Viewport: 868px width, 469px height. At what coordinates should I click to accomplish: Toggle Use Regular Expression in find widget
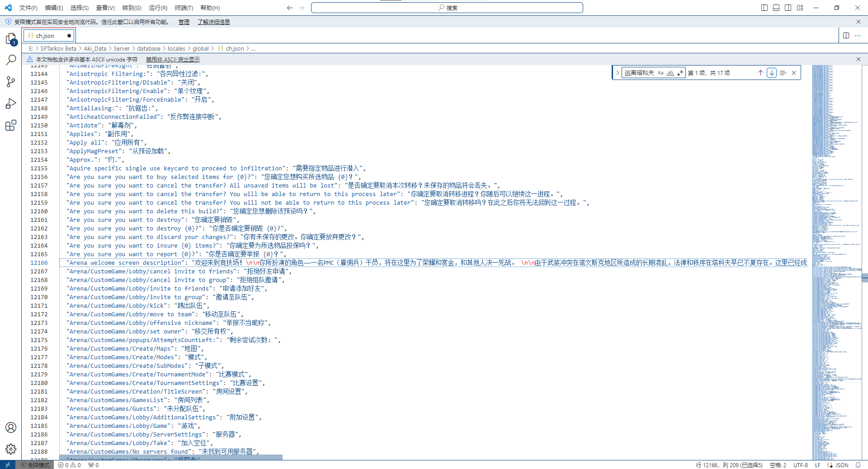tap(680, 73)
